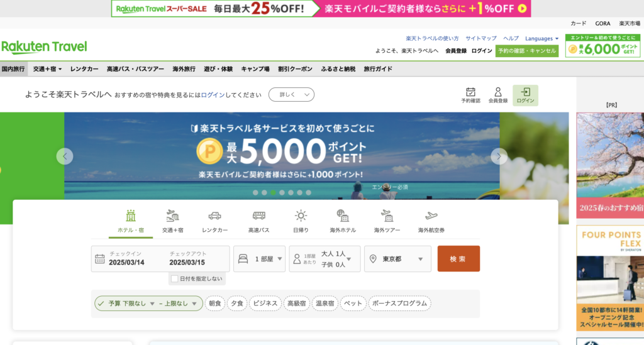Open the 楽天市場 link in top bar
This screenshot has width=644, height=345.
pyautogui.click(x=630, y=23)
